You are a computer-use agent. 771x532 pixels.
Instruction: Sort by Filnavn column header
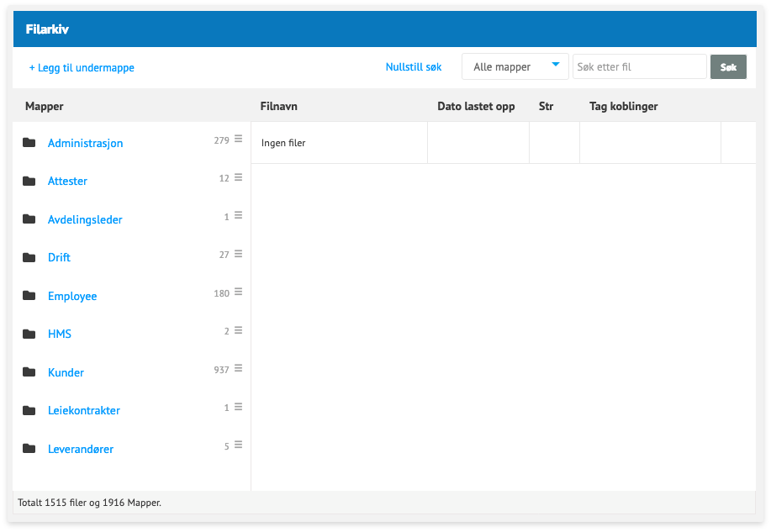point(279,107)
